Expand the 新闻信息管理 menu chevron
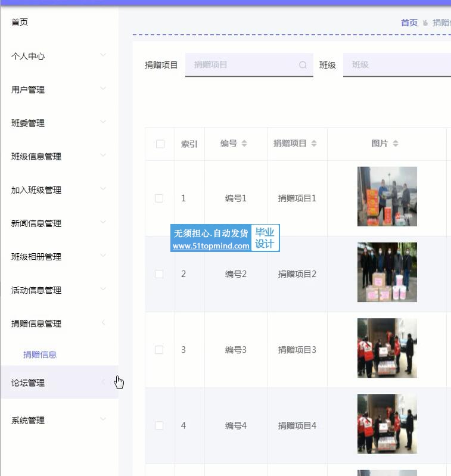451x476 pixels. point(103,222)
